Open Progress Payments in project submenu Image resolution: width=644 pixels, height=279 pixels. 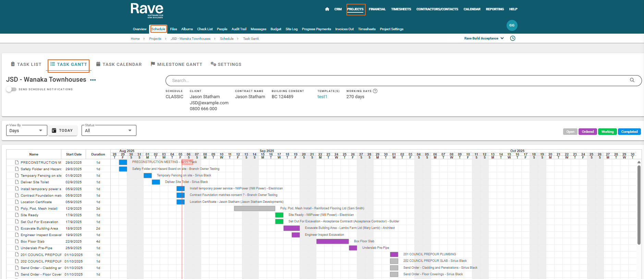(x=316, y=29)
